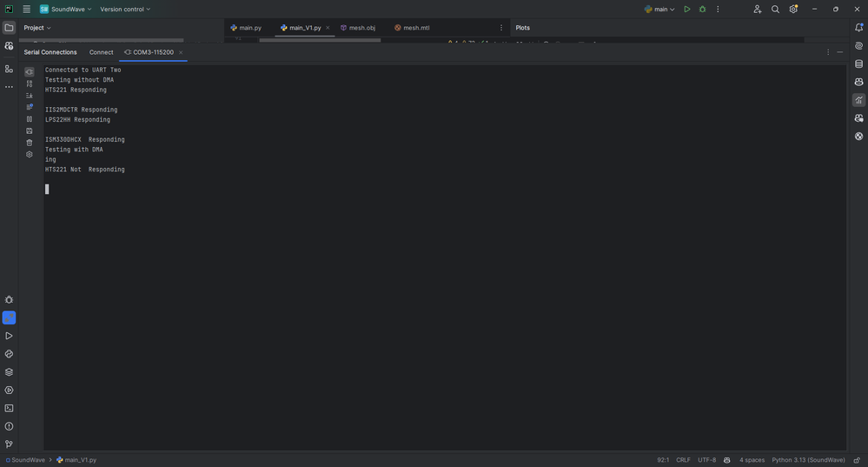The width and height of the screenshot is (868, 467).
Task: Open the Terminal tool window
Action: (9, 408)
